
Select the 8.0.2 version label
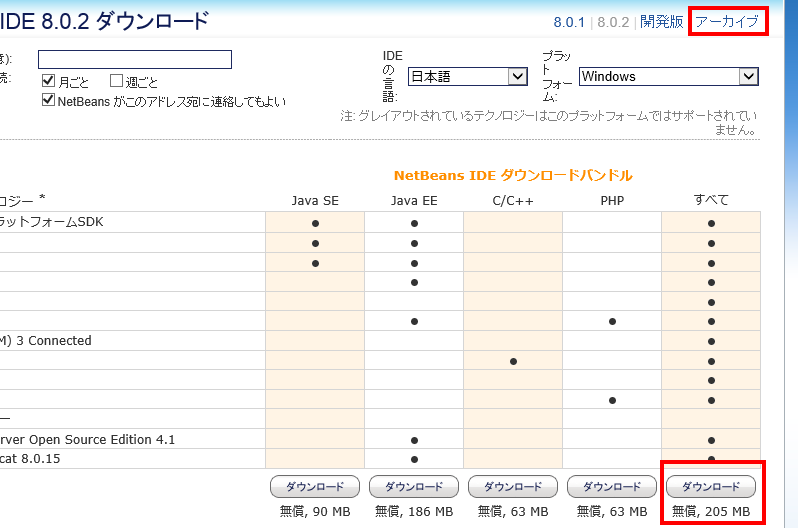pos(613,22)
